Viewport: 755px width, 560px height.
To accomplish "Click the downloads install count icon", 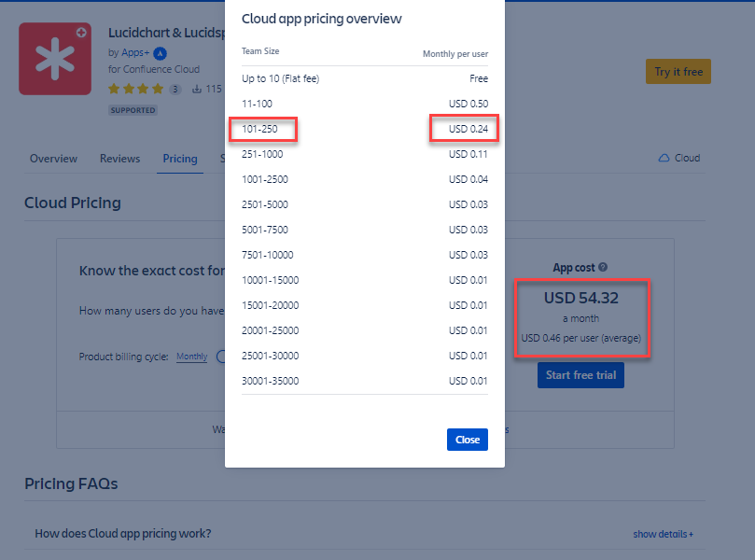I will click(x=197, y=89).
